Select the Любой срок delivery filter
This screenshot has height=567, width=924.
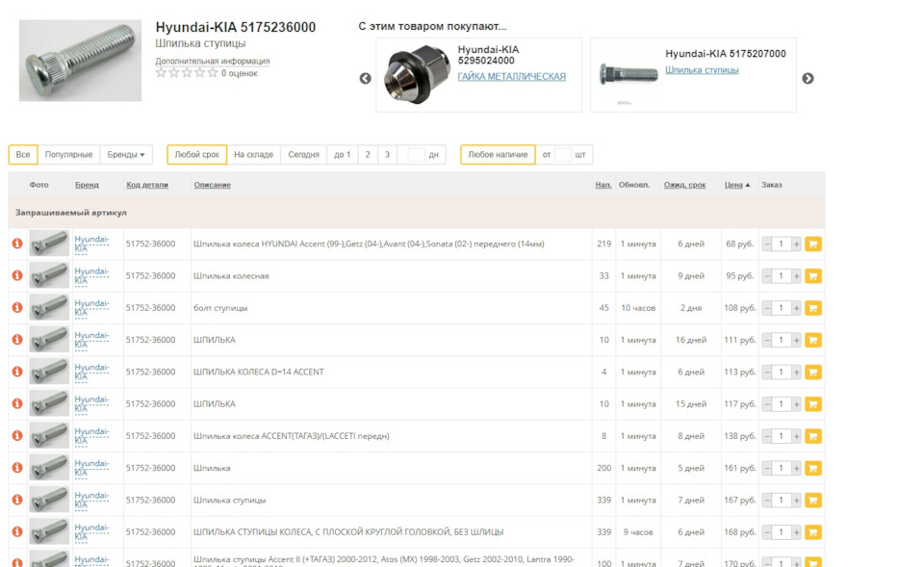196,154
